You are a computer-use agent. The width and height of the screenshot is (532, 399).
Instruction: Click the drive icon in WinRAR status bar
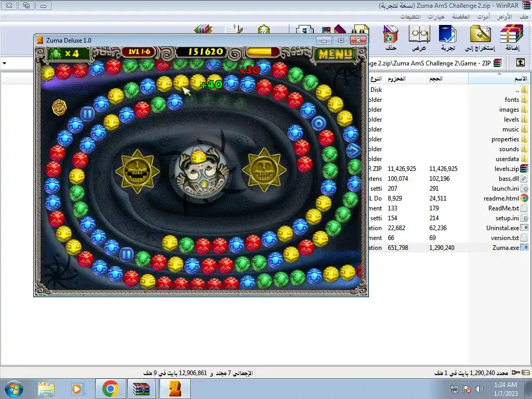coord(526,373)
